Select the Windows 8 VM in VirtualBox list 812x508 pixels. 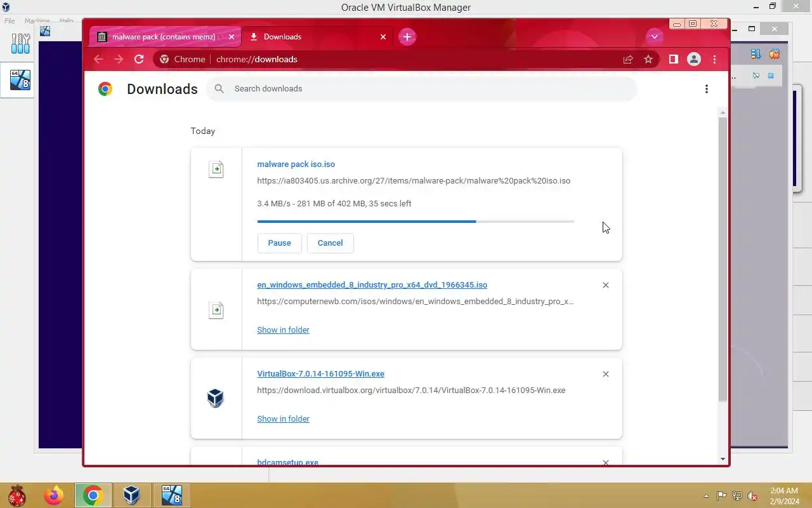pyautogui.click(x=20, y=80)
